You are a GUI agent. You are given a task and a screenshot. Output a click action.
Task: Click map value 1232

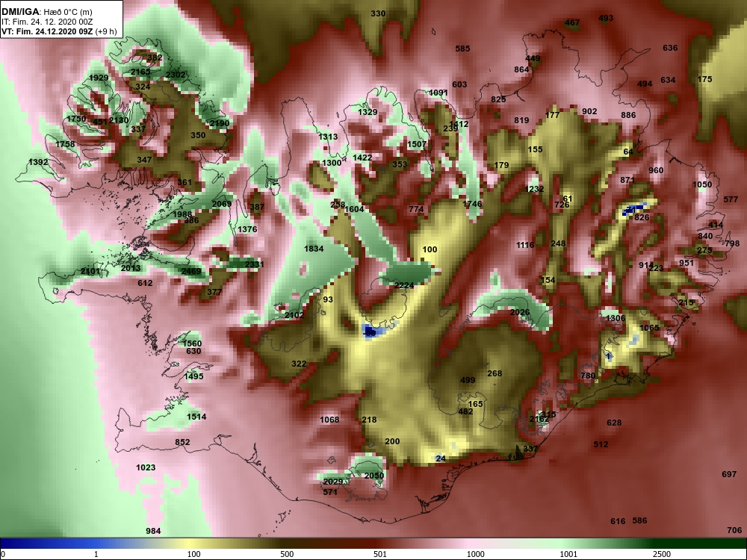click(x=534, y=189)
